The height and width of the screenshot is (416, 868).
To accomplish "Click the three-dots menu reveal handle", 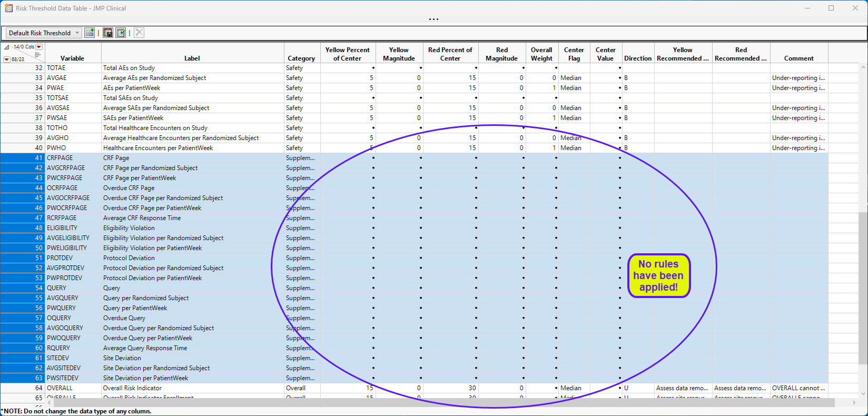I will 433,19.
